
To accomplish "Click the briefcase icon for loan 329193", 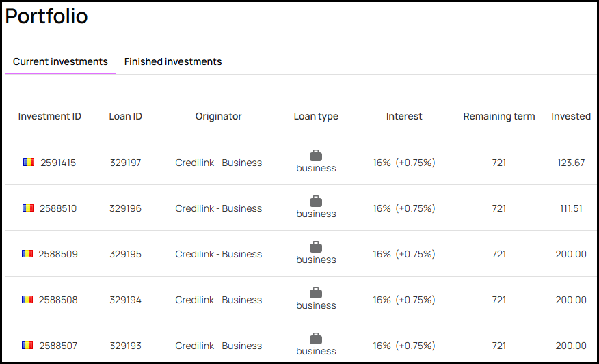I will (x=316, y=339).
